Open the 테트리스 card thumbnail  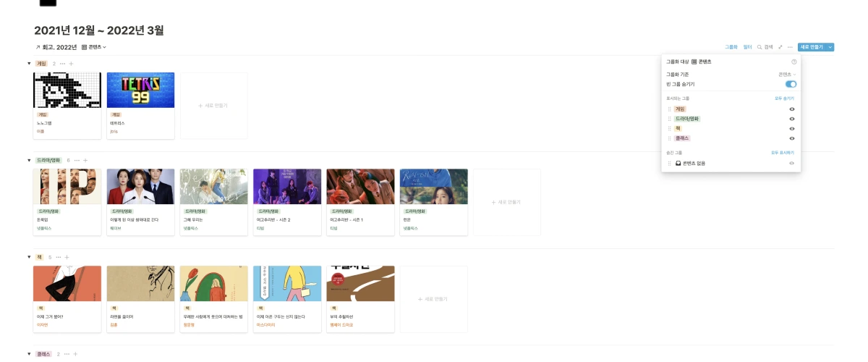tap(140, 90)
